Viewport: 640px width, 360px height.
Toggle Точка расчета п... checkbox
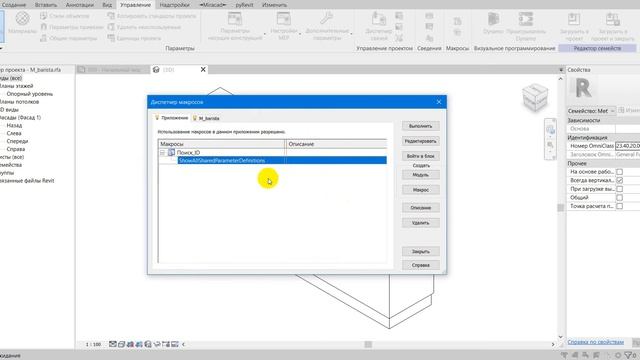tap(619, 206)
